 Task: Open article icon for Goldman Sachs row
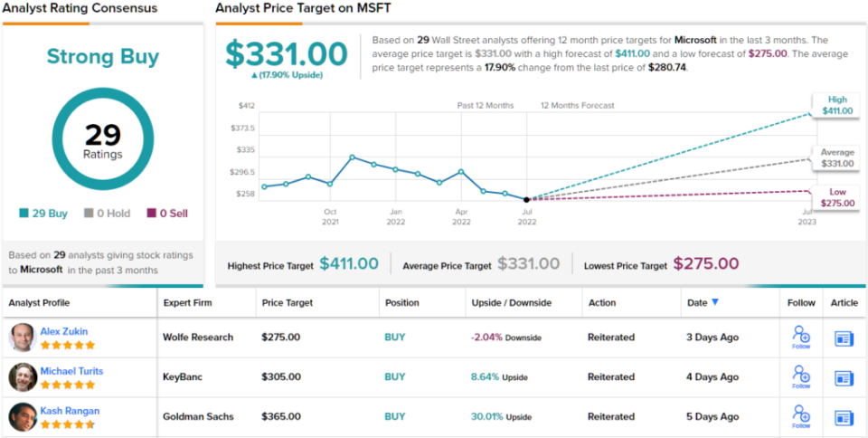click(844, 417)
